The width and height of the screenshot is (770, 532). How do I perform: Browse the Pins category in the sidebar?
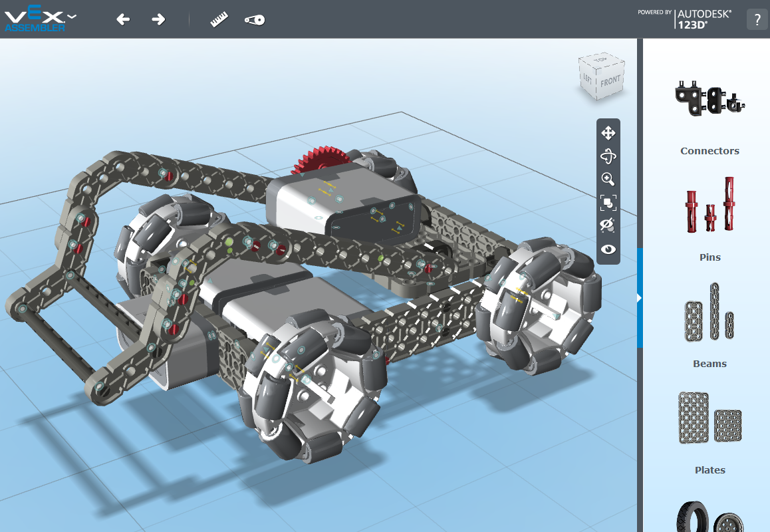[x=709, y=206]
